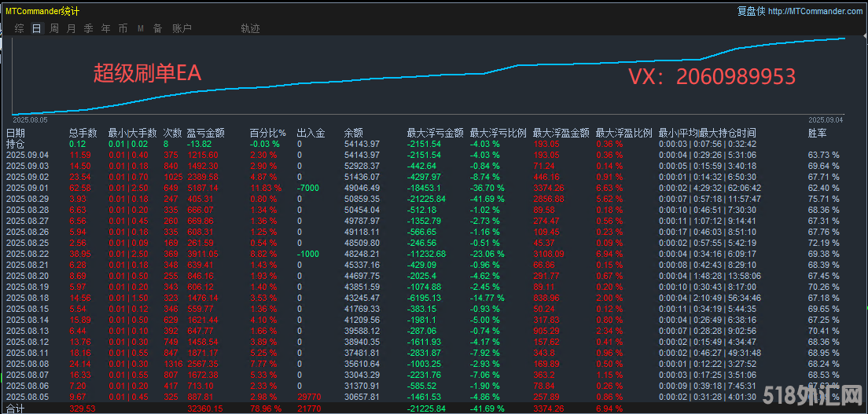Open the 备 notes tab
The width and height of the screenshot is (868, 414).
(157, 28)
